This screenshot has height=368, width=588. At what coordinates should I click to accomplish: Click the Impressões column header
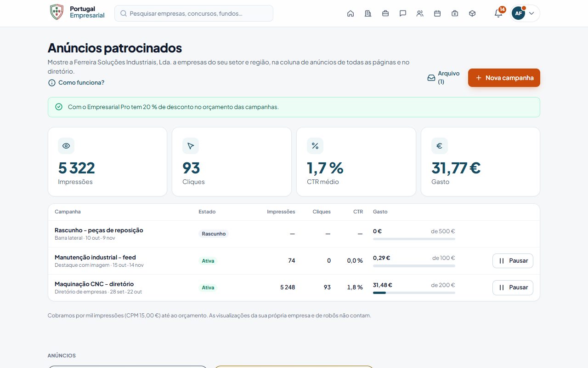(x=281, y=212)
